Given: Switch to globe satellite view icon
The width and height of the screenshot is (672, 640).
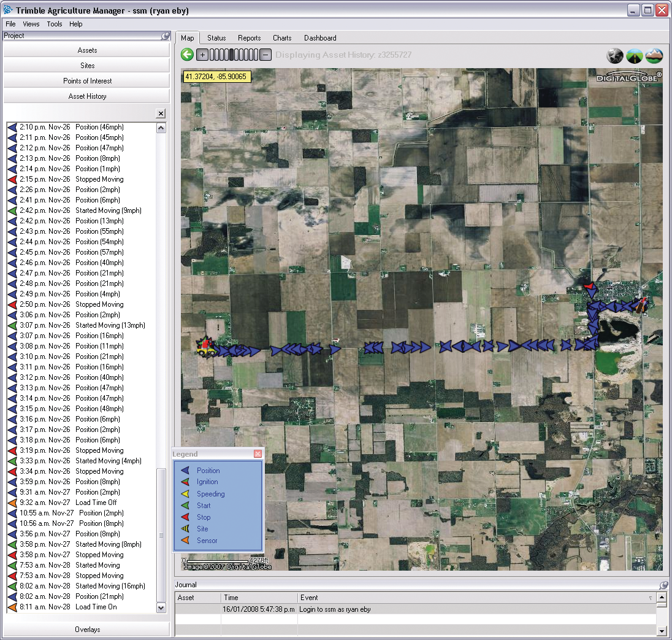Looking at the screenshot, I should click(x=614, y=56).
